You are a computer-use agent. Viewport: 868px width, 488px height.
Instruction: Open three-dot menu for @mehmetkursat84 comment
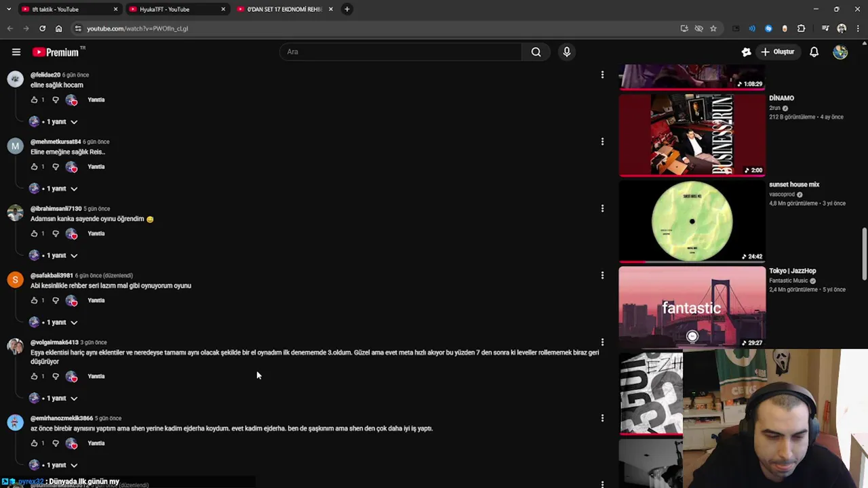click(602, 142)
